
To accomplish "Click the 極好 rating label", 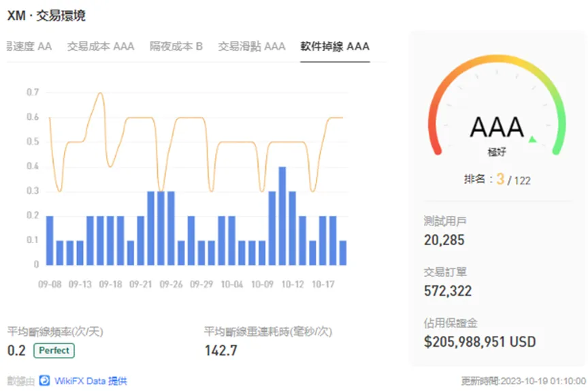I will (x=497, y=152).
